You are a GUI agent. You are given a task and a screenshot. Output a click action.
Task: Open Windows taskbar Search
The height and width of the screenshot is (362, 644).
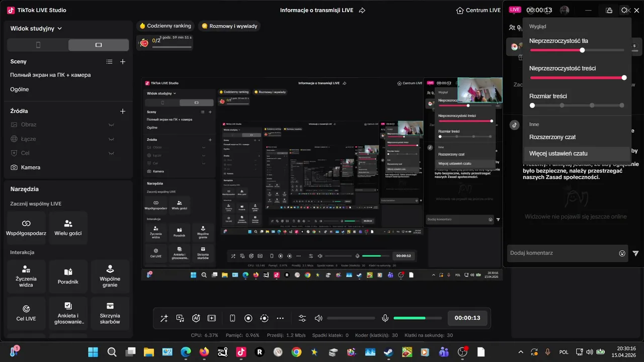coord(112,352)
